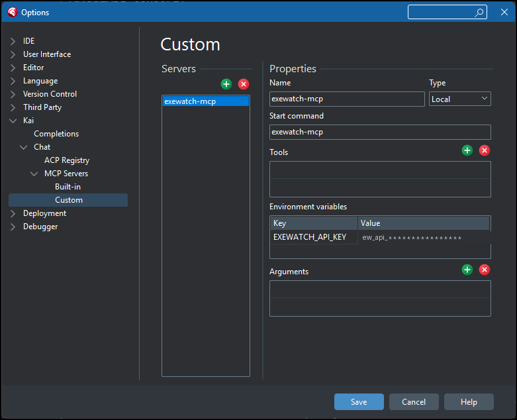Click the Key column header
Screen dimensions: 517x420
(314, 223)
